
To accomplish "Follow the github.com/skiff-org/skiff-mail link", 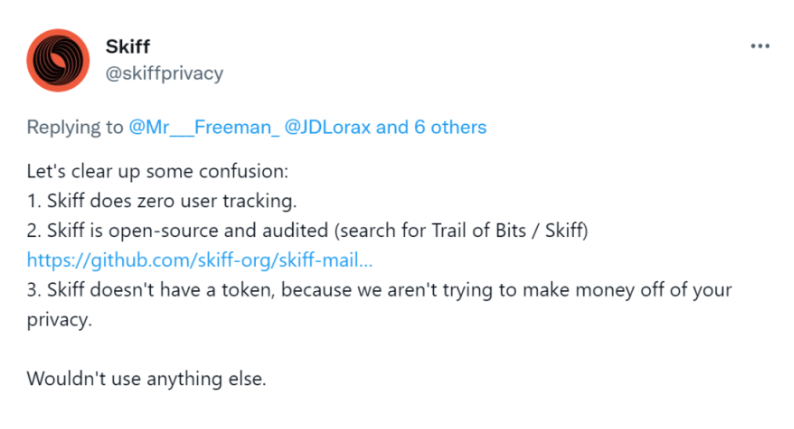I will click(200, 260).
